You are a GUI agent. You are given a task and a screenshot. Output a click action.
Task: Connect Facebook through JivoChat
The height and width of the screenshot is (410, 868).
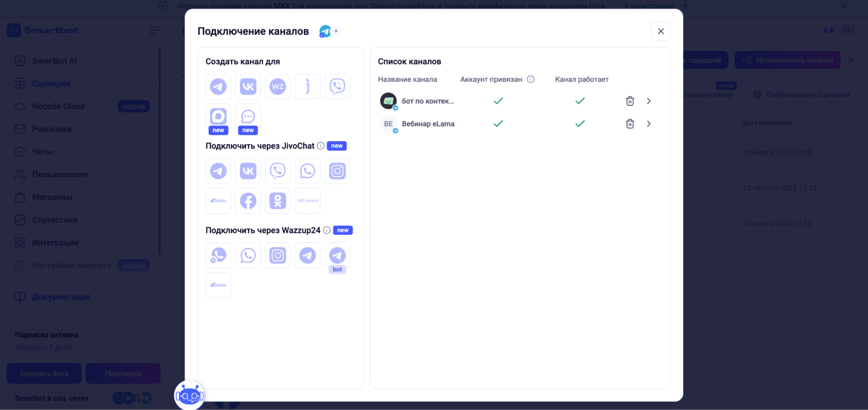tap(248, 201)
